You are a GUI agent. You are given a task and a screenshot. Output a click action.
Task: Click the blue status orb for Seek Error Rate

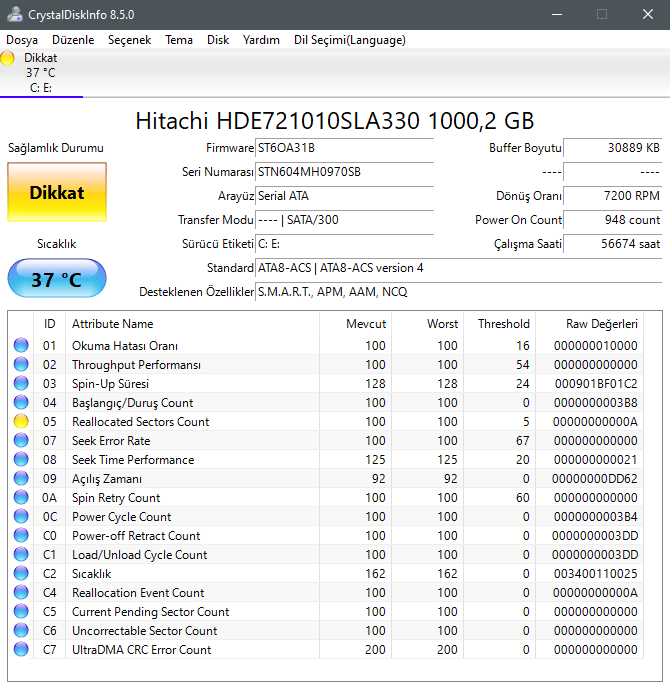21,441
